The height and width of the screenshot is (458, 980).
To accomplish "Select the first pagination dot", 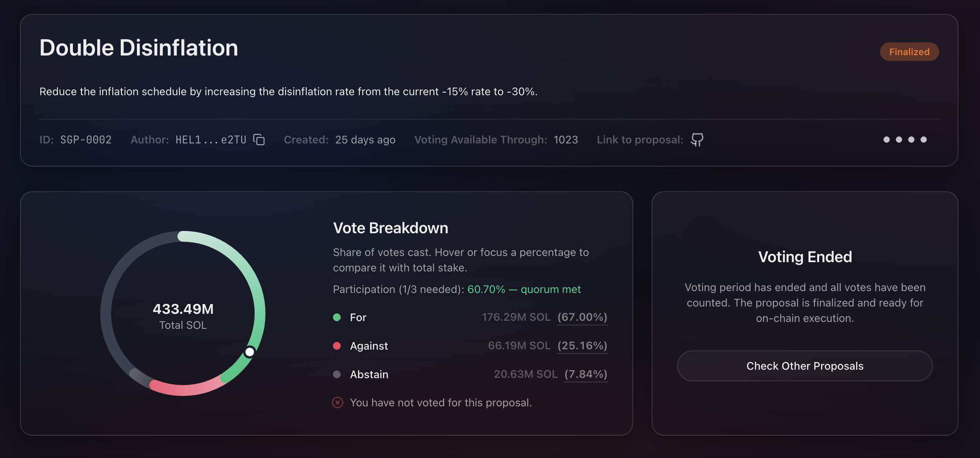I will [887, 140].
